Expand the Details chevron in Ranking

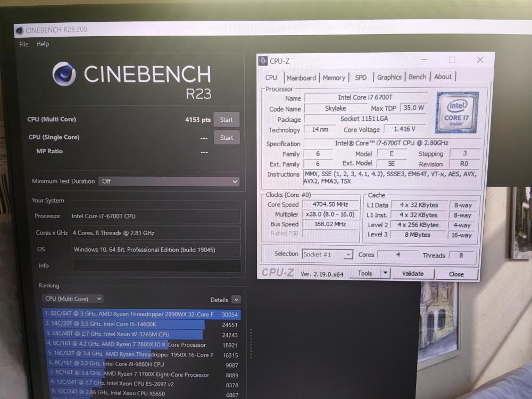coord(236,300)
